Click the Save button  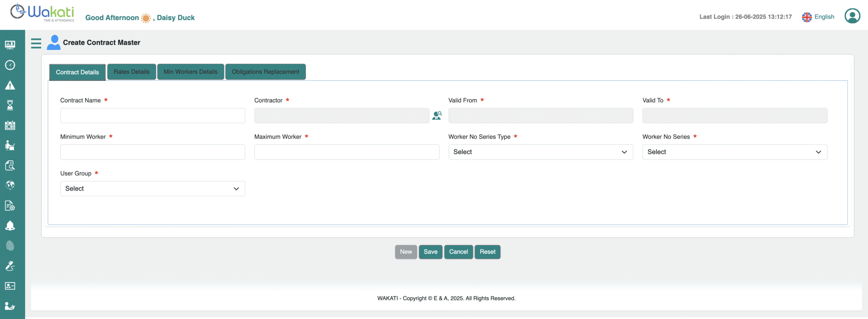pyautogui.click(x=430, y=252)
